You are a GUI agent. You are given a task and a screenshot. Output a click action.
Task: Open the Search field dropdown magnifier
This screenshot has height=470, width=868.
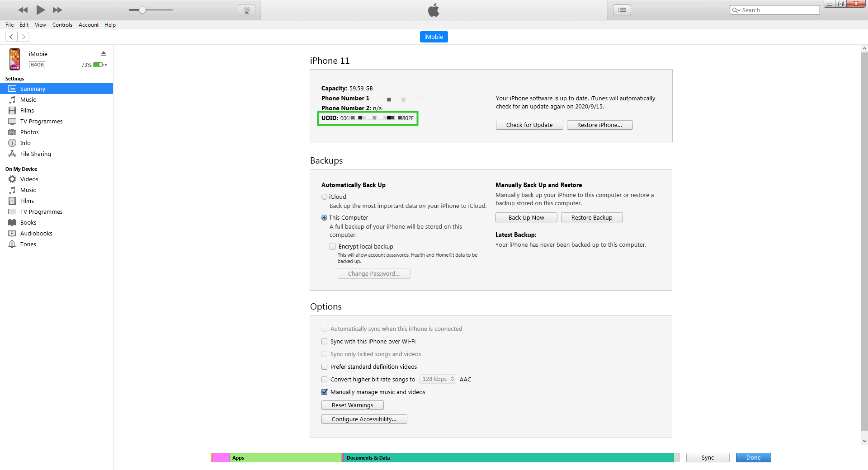point(736,10)
